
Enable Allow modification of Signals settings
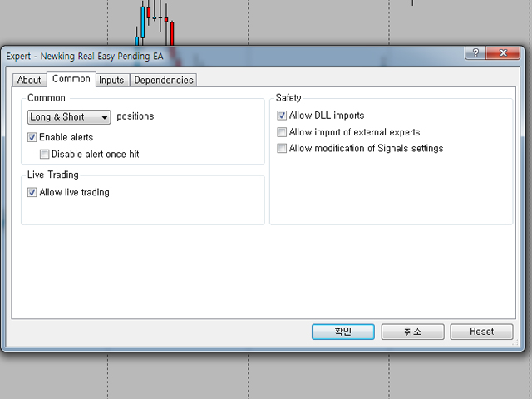(282, 148)
